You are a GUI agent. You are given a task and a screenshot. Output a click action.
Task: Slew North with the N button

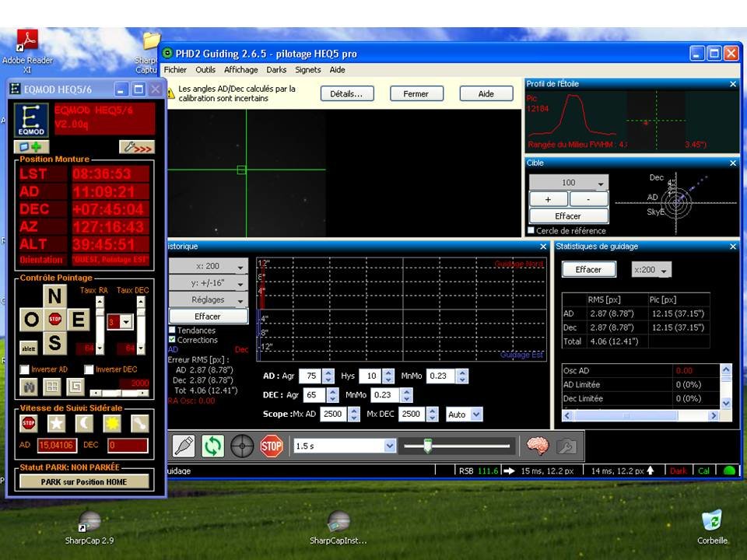(54, 296)
